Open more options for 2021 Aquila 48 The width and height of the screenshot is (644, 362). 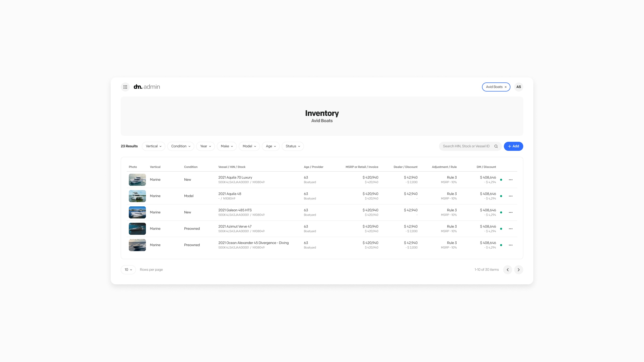[510, 196]
